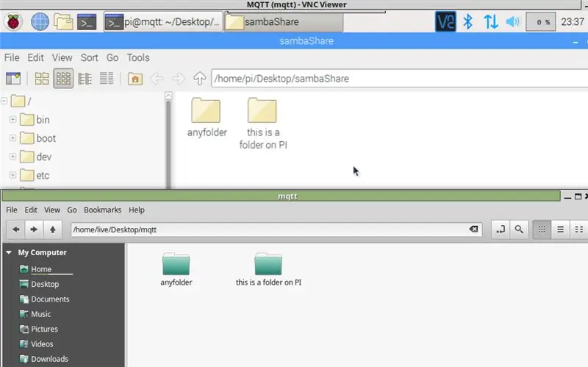Select the etc folder in tree

coord(34,176)
